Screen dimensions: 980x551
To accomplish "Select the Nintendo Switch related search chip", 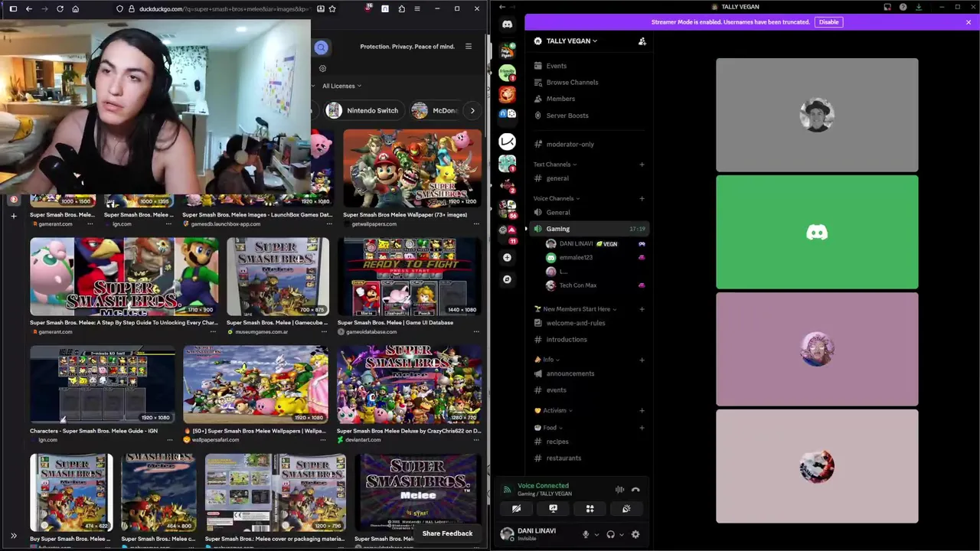I will click(x=364, y=110).
